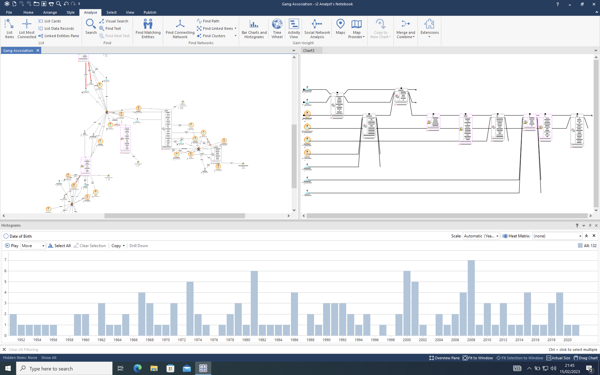Close the Gang Association tab

pos(38,51)
